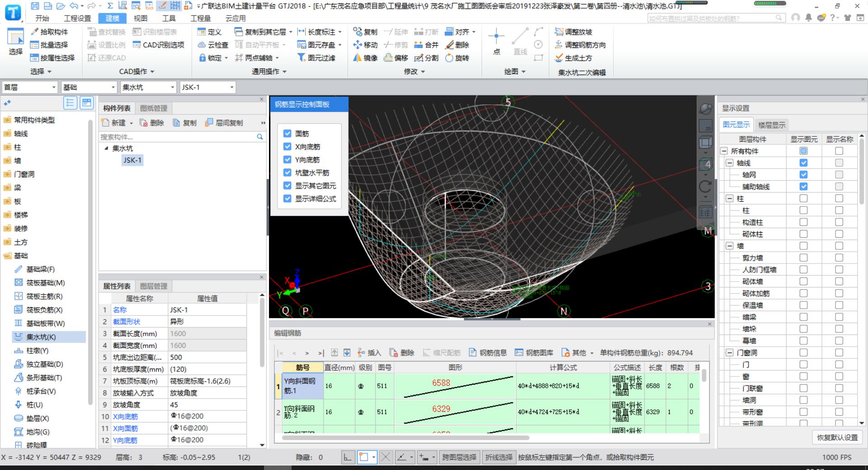Collapse the 门窗洞 layer group

[x=729, y=352]
